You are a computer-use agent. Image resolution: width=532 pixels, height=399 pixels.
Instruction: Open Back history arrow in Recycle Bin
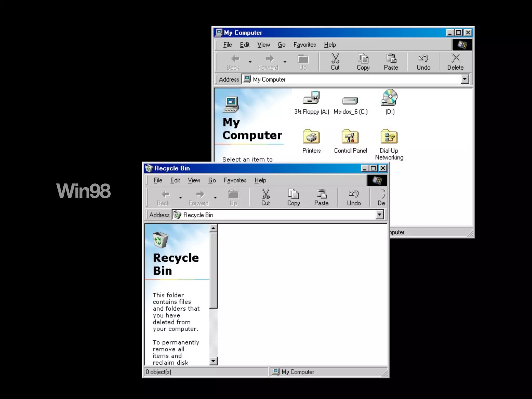(180, 197)
